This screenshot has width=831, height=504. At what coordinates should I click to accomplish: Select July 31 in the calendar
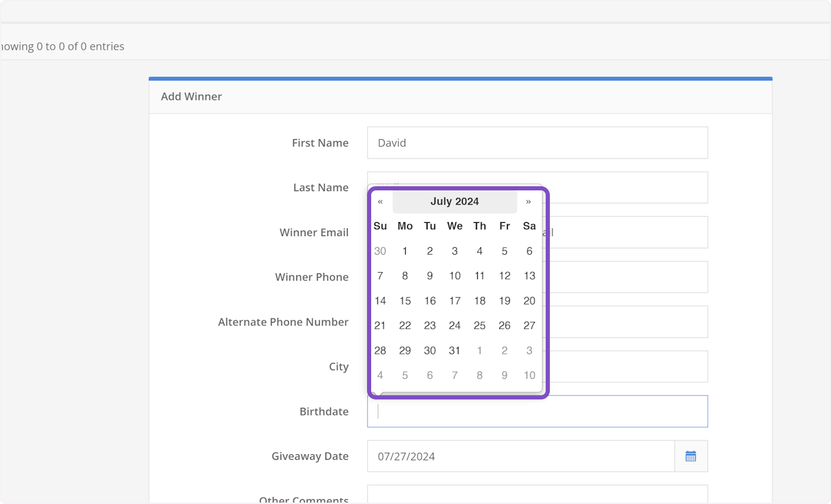click(x=454, y=350)
